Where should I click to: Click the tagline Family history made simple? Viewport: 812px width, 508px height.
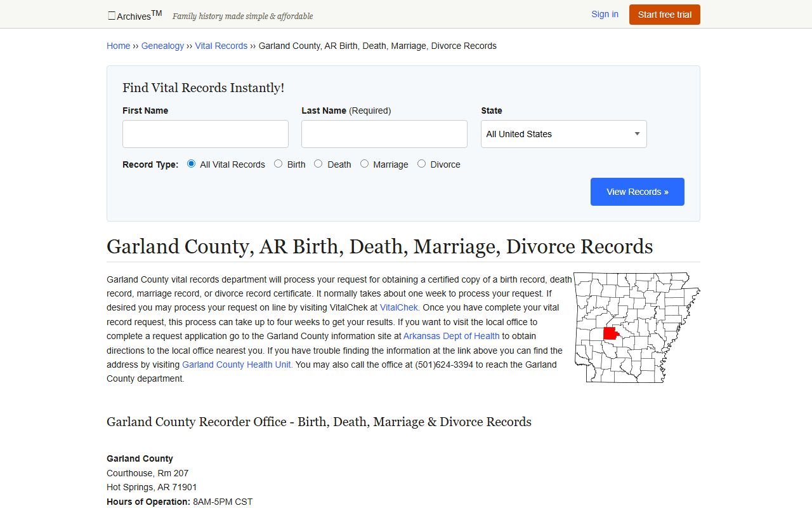243,16
